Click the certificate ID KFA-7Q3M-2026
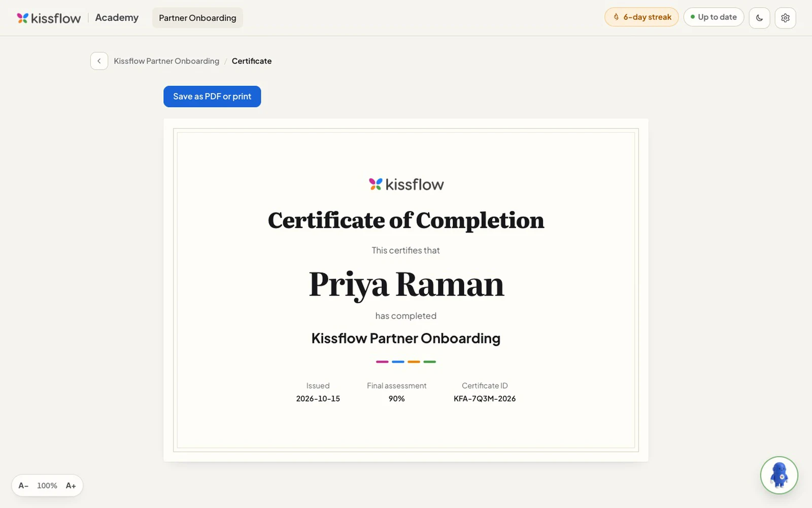This screenshot has height=508, width=812. coord(485,399)
